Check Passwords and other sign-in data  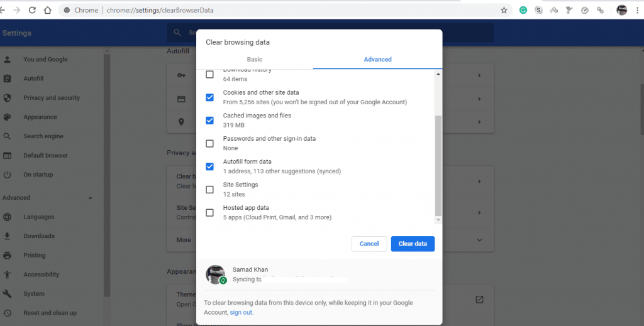click(x=210, y=143)
